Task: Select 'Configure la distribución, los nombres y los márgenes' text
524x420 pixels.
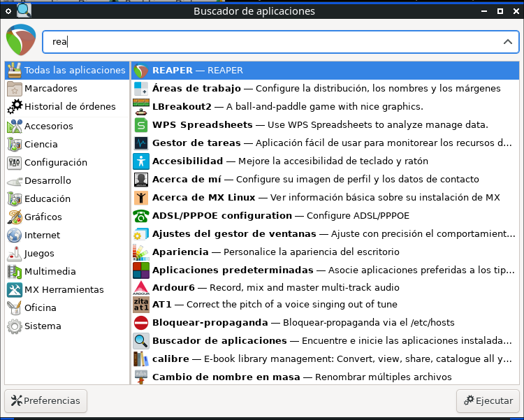Action: click(x=378, y=89)
